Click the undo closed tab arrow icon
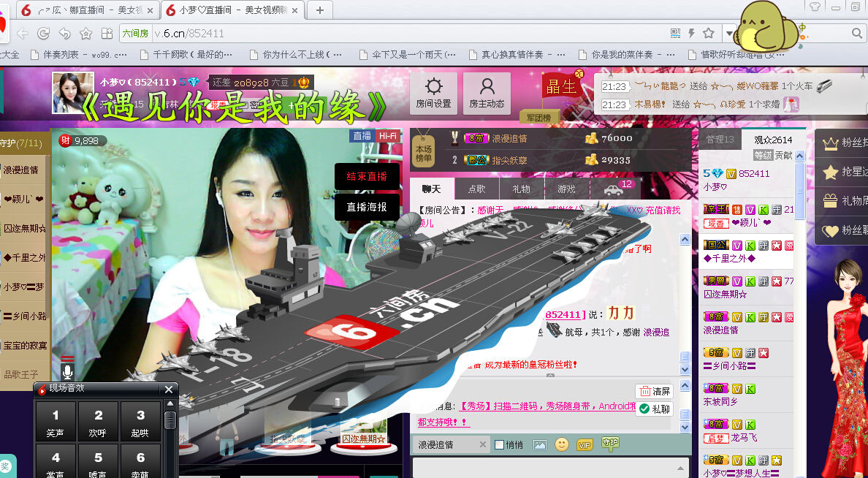868x478 pixels. coord(65,33)
